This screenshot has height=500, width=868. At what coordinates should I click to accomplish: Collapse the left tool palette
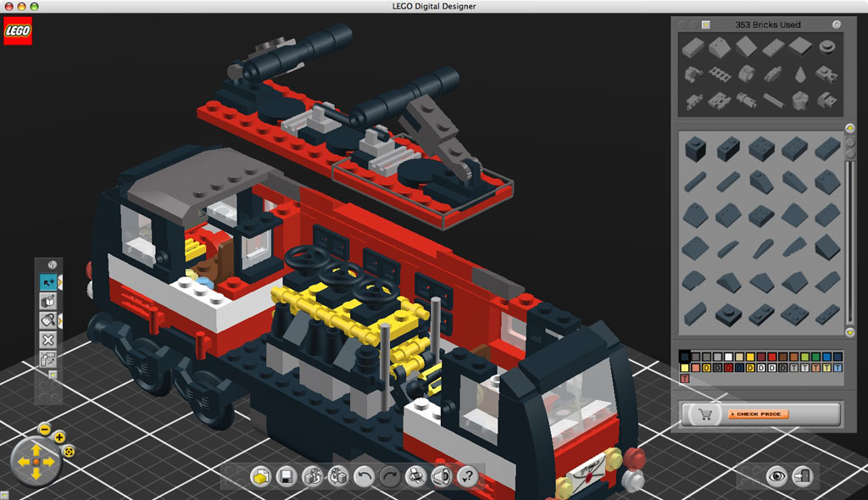coord(51,263)
